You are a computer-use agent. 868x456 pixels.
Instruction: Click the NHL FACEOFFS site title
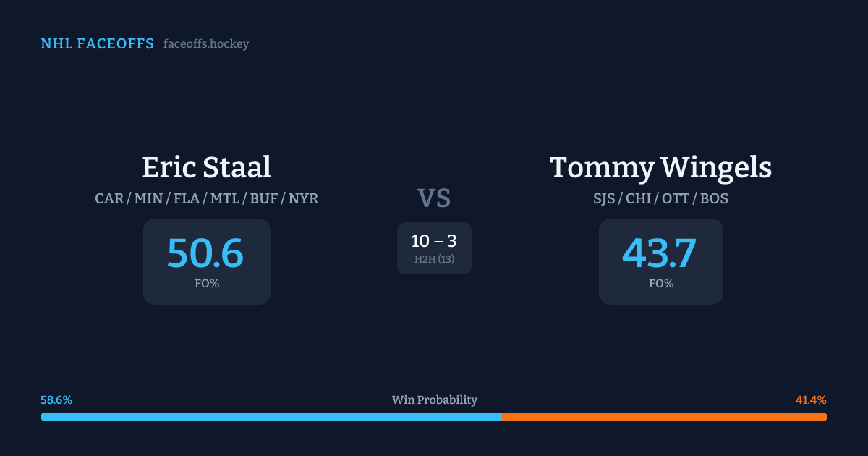point(97,44)
